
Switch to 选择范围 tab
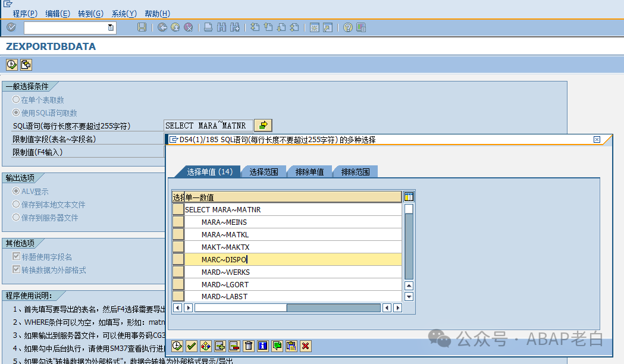(x=264, y=172)
